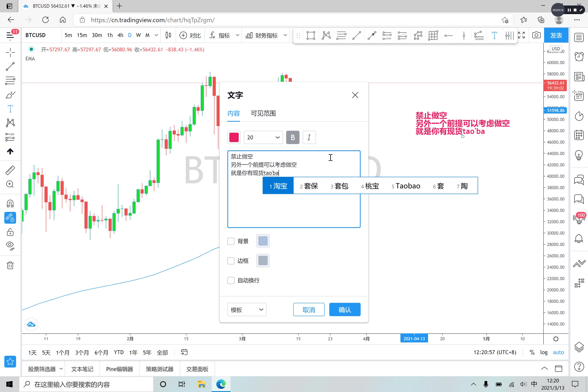The width and height of the screenshot is (588, 392).
Task: Click the go-to-date calendar icon
Action: tap(184, 352)
